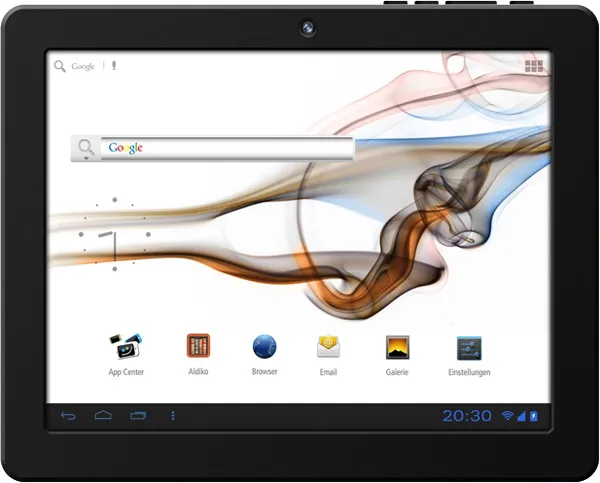Open the all apps grid
This screenshot has height=483, width=600.
pyautogui.click(x=534, y=66)
